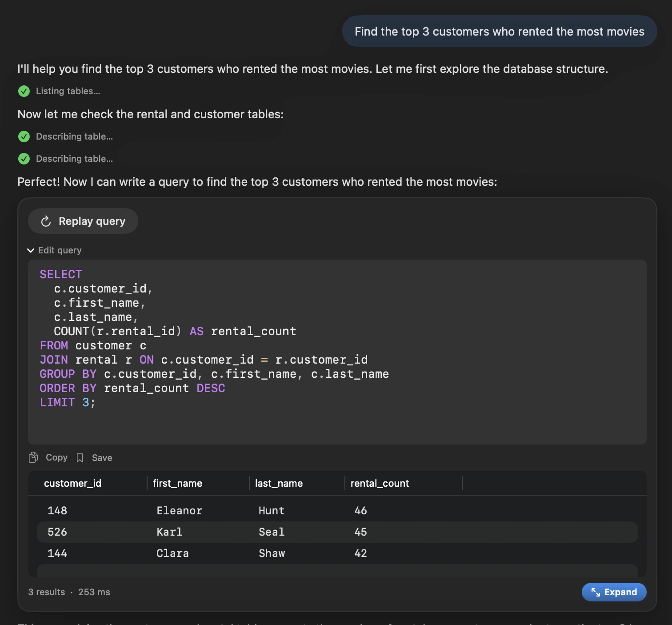
Task: Click the JOIN rental line in the query
Action: [204, 360]
